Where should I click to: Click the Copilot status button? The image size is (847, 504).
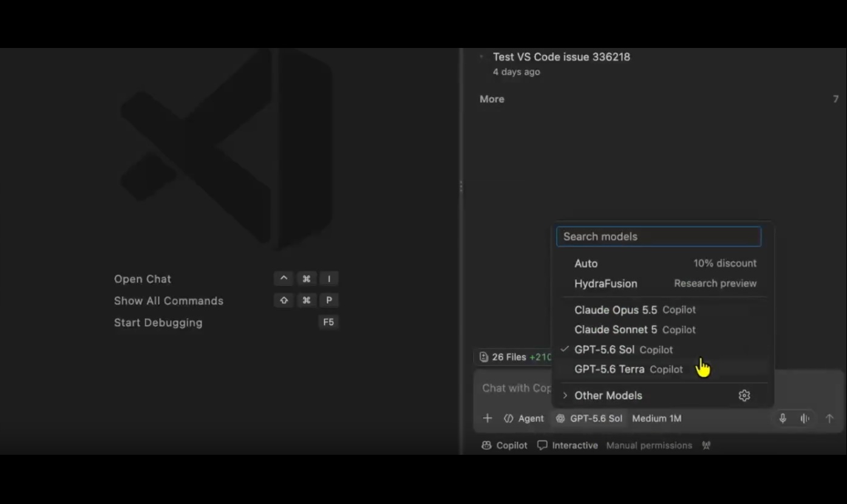coord(504,445)
